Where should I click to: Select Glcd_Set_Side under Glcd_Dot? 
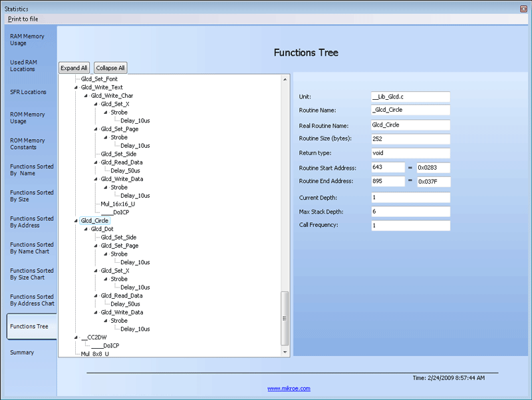pos(118,238)
